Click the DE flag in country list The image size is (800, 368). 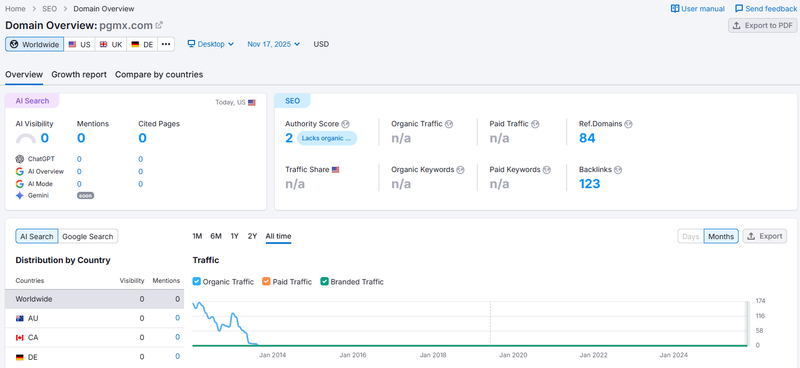pyautogui.click(x=20, y=357)
